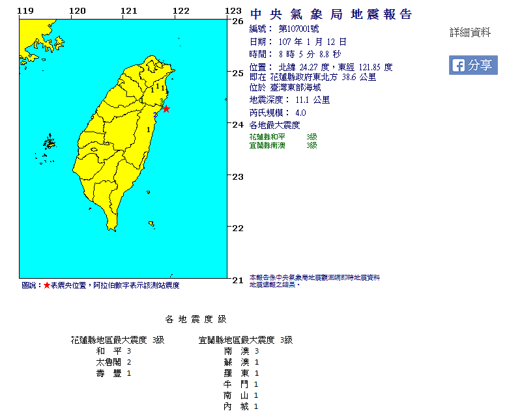This screenshot has height=420, width=522.
Task: Click the blue disclaimer text below the report
Action: [x=314, y=281]
